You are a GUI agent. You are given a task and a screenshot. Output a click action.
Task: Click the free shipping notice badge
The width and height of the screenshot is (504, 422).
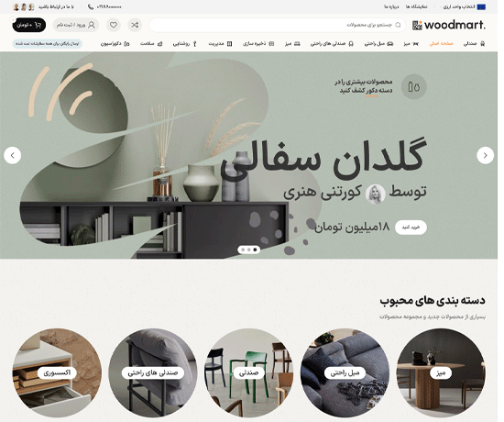[48, 43]
